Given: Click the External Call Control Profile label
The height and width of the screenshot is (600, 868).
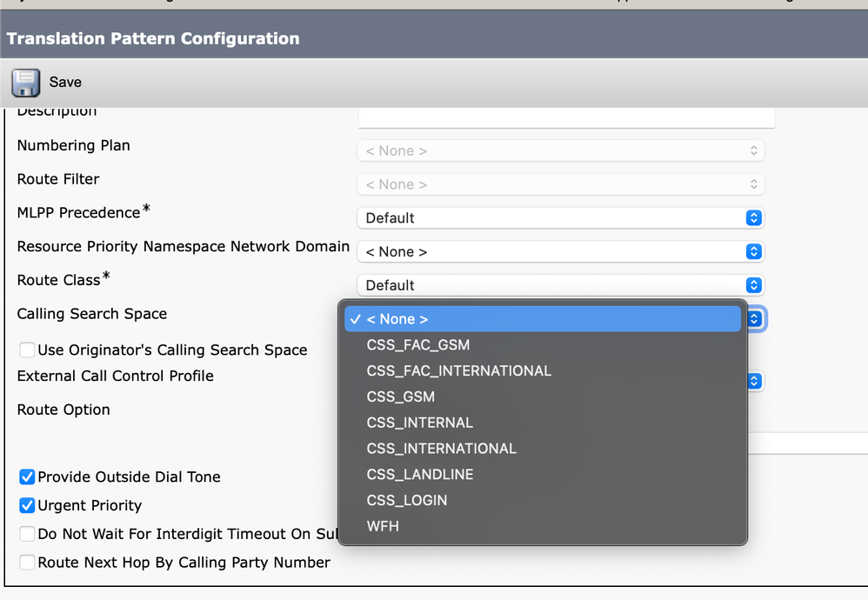Looking at the screenshot, I should (x=115, y=376).
